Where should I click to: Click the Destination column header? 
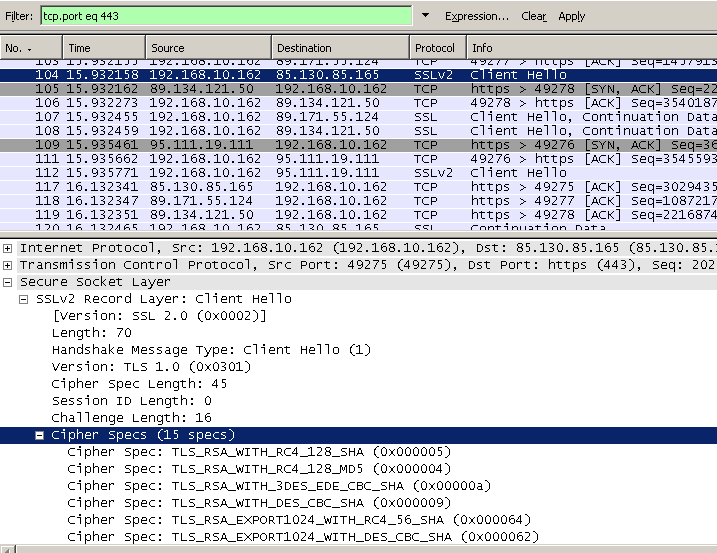click(340, 48)
